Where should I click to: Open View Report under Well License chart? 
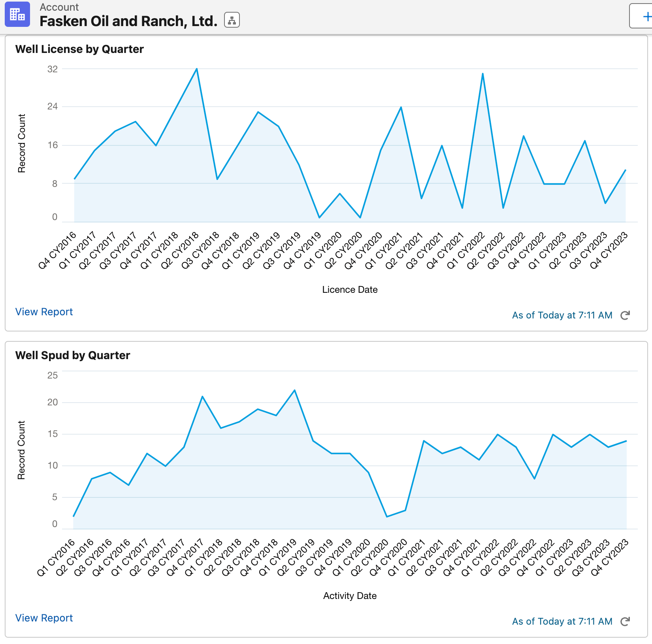tap(43, 312)
